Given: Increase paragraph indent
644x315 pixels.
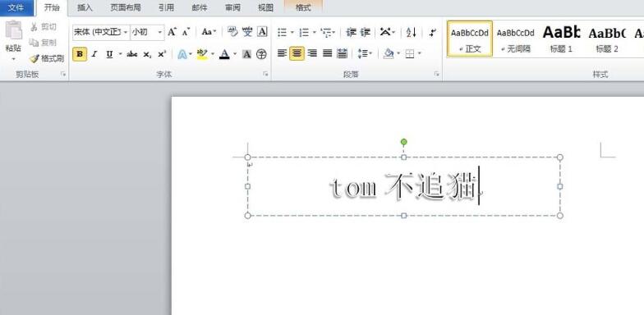Looking at the screenshot, I should [x=365, y=32].
